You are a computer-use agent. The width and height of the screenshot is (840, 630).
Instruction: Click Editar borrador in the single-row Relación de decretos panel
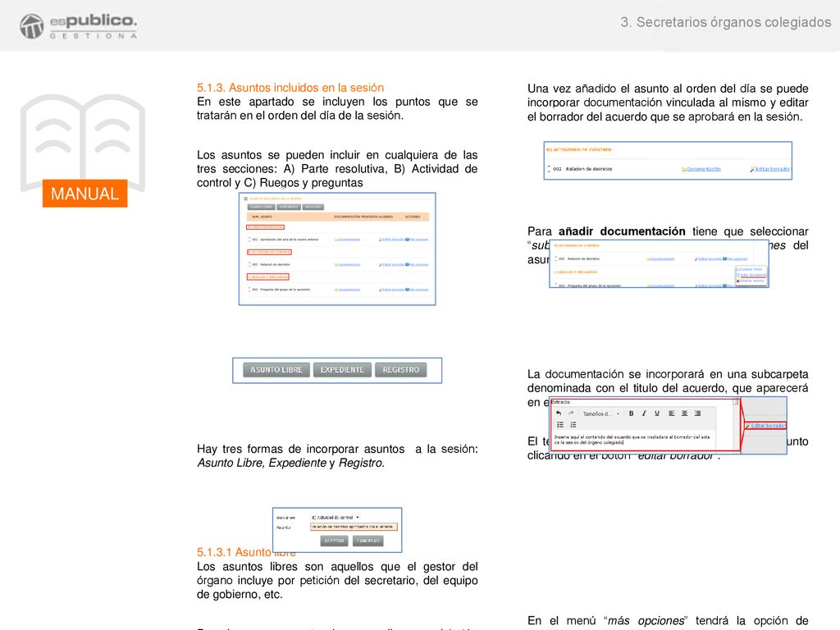(x=770, y=169)
